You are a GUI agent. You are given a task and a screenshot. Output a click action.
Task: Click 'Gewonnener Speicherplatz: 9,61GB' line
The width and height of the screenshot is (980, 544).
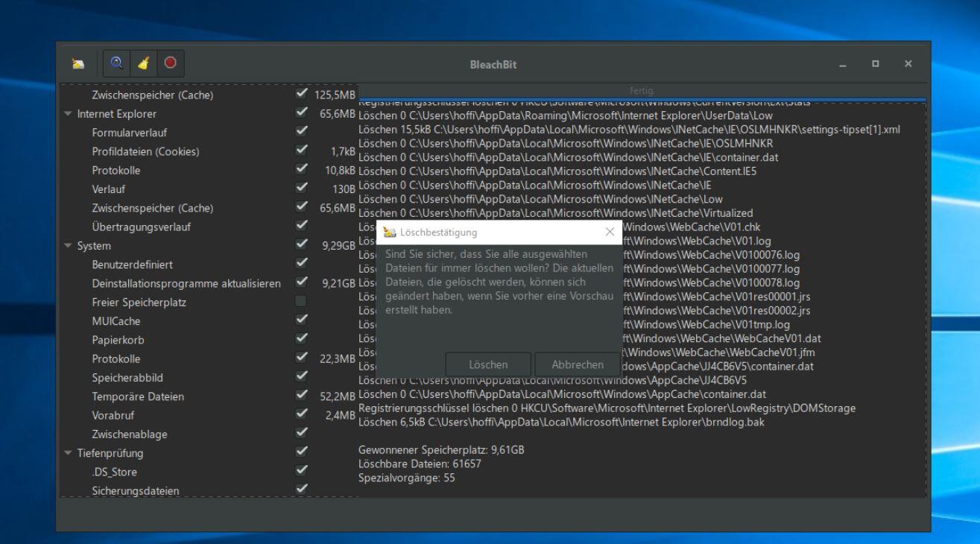click(x=442, y=450)
